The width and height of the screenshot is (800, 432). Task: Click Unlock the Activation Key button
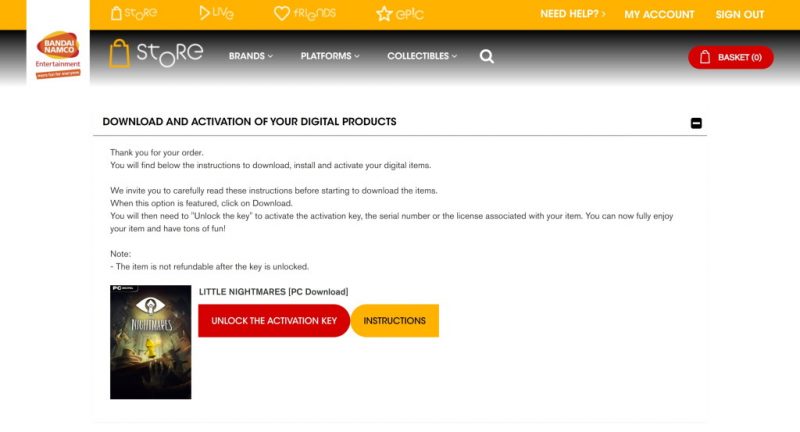(274, 321)
